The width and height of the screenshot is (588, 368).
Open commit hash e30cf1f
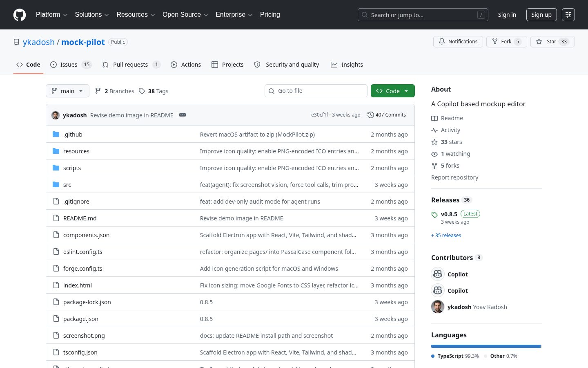click(319, 115)
